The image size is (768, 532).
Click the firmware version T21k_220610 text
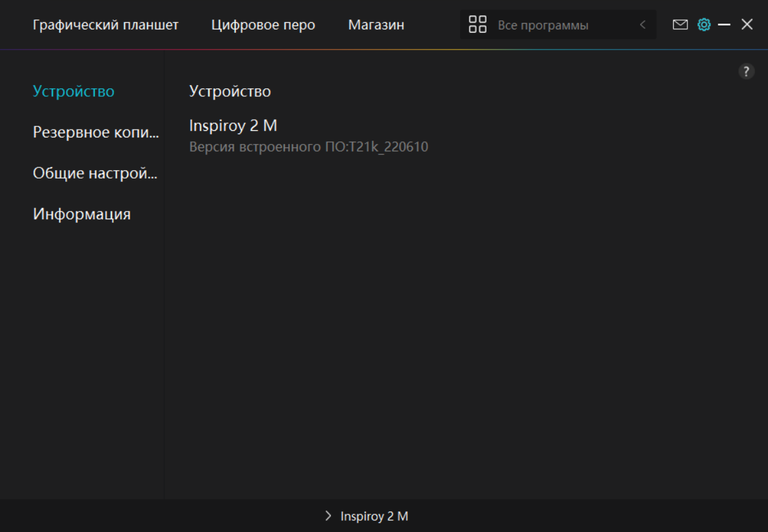308,147
